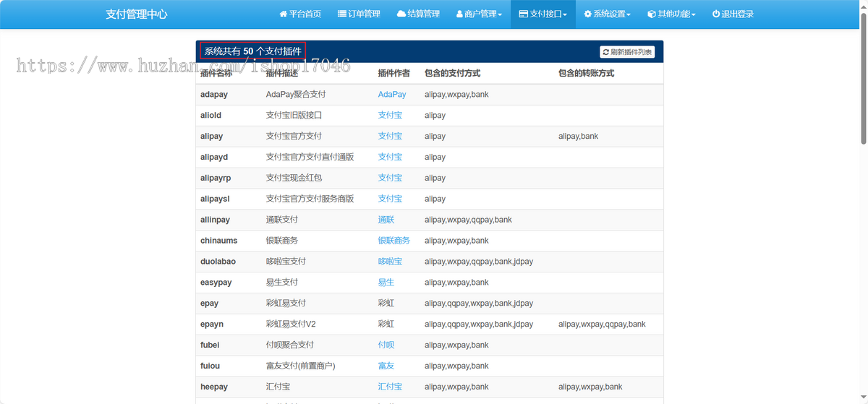Click the 支付管理中心 brand title
The image size is (868, 404).
pos(136,14)
